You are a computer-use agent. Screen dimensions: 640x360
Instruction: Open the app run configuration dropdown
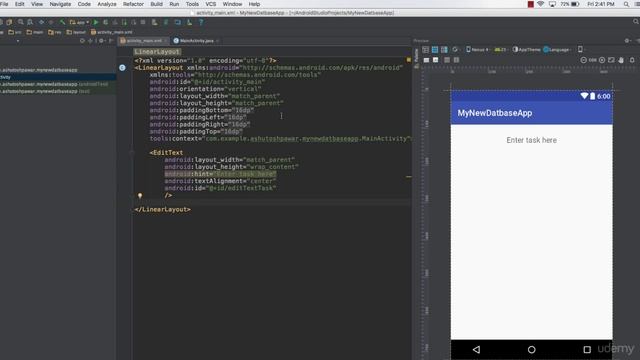[79, 22]
